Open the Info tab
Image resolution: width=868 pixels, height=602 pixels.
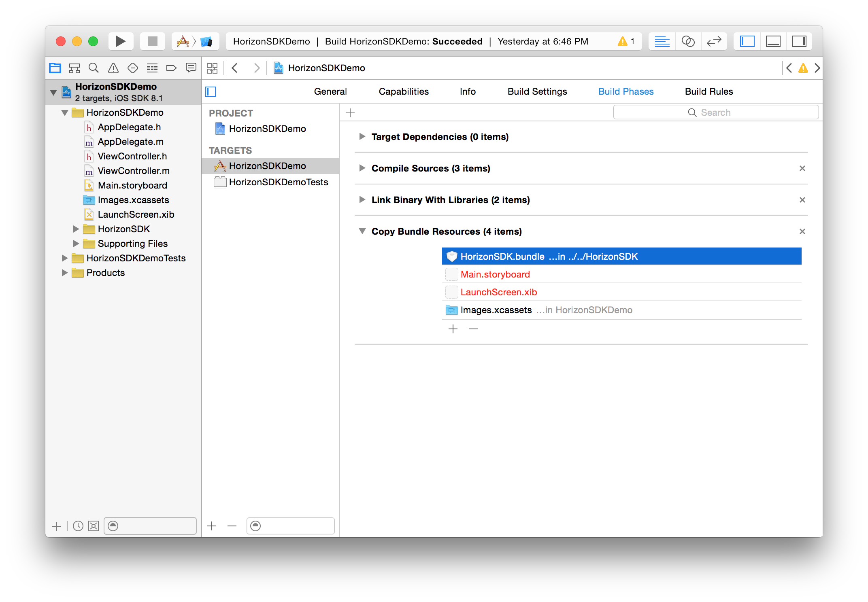tap(468, 92)
